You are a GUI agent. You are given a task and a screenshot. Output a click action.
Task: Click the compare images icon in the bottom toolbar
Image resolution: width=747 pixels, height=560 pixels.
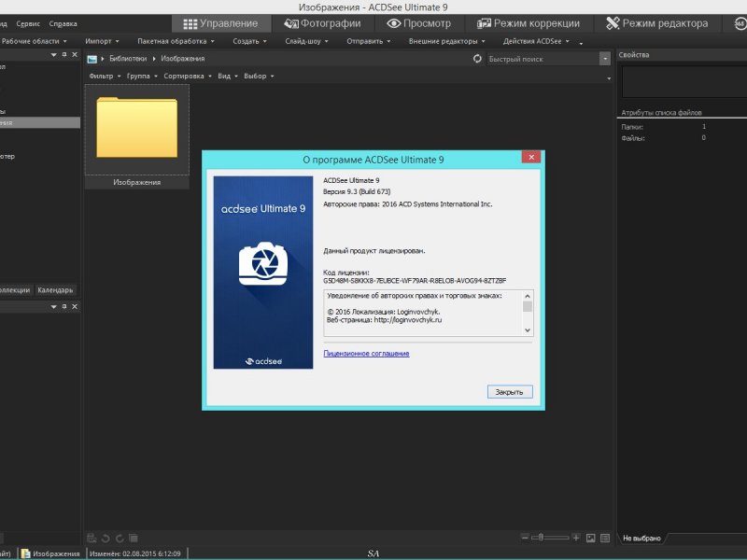(x=134, y=539)
